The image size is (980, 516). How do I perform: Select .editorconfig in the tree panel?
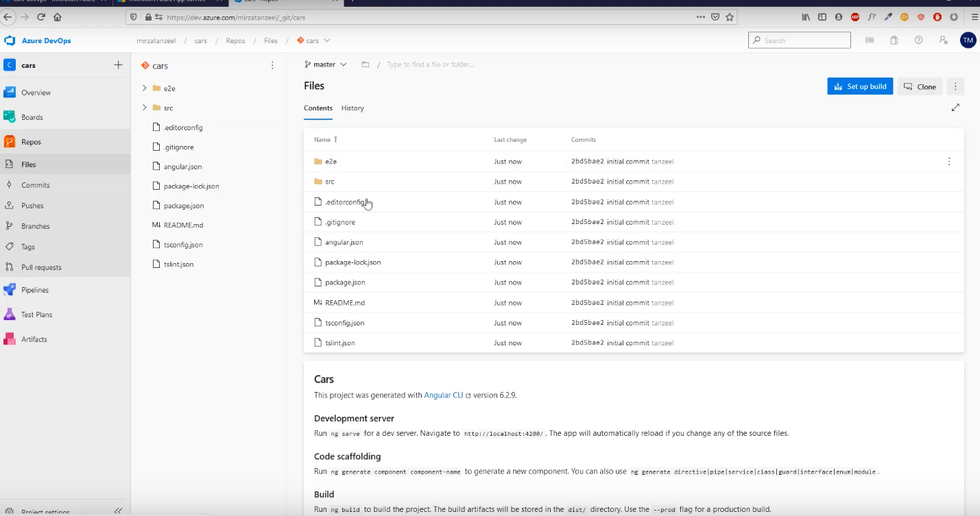pyautogui.click(x=182, y=127)
